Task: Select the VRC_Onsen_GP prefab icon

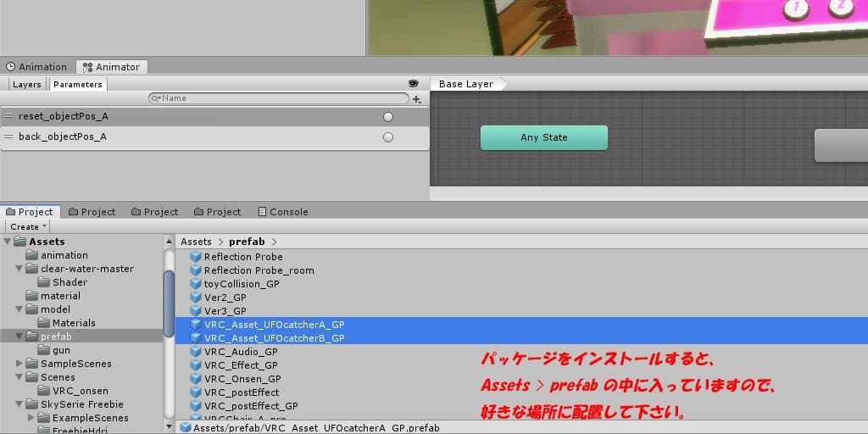Action: point(196,379)
